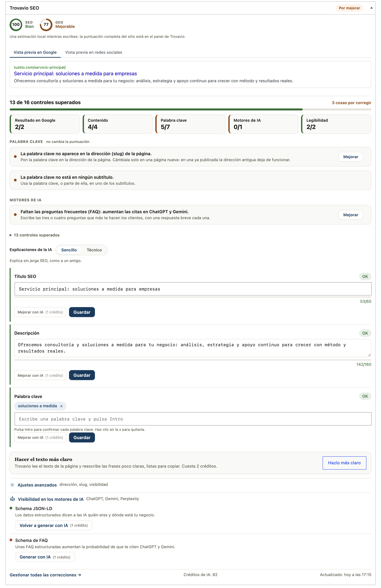
Task: Select the Legibilidad 2/2 card
Action: tap(336, 124)
